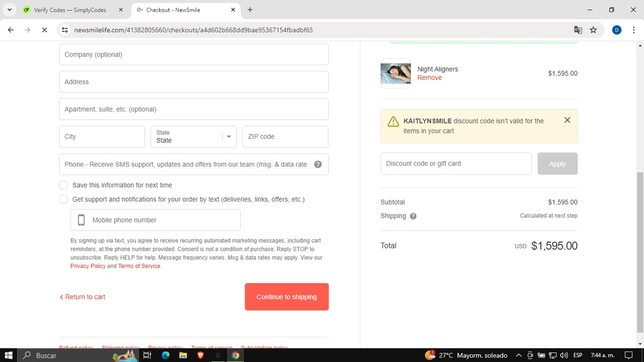644x362 pixels.
Task: Show hidden system tray icons
Action: click(x=519, y=355)
